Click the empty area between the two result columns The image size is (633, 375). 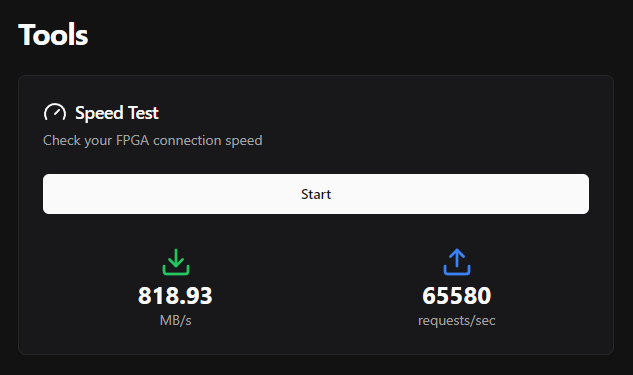[316, 289]
